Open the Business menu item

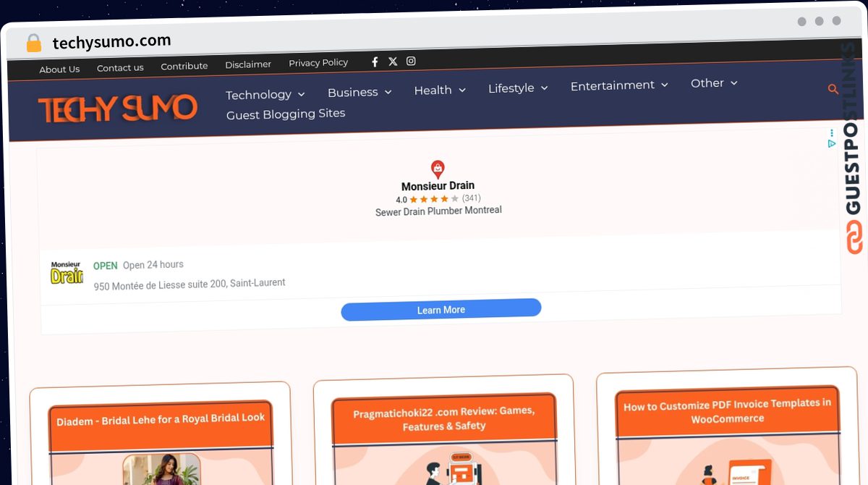pos(353,93)
